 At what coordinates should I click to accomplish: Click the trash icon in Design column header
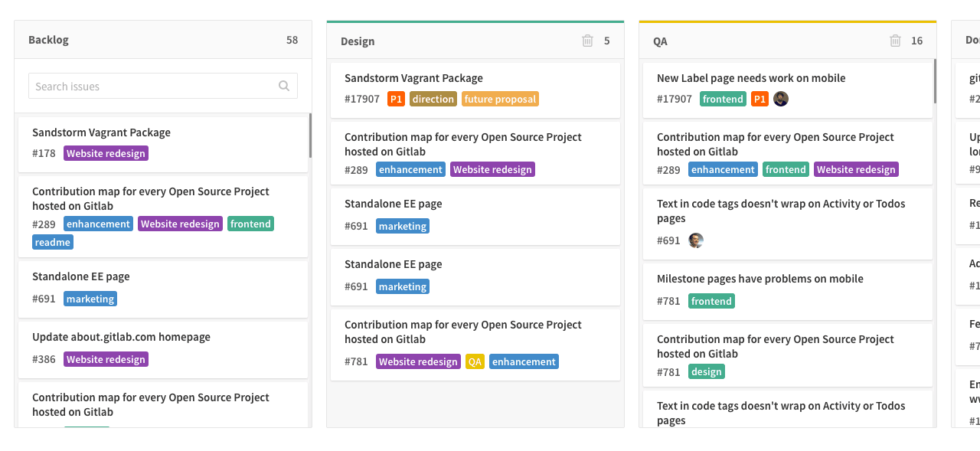click(x=587, y=41)
